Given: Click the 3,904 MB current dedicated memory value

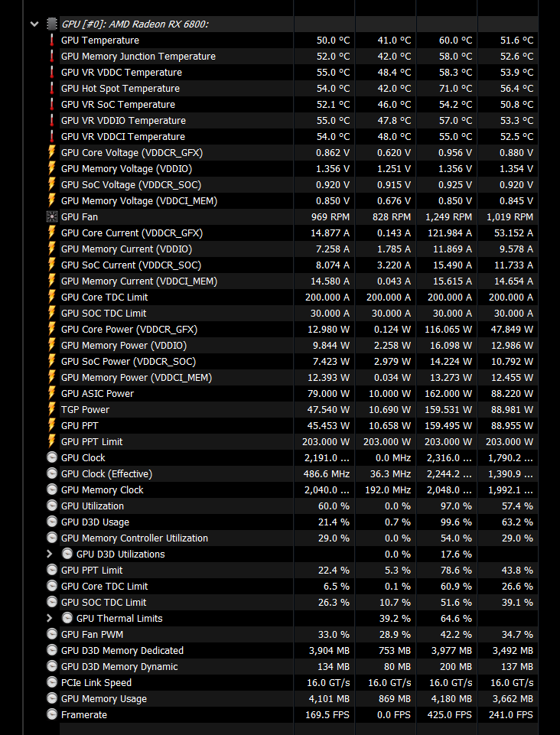Looking at the screenshot, I should [329, 651].
